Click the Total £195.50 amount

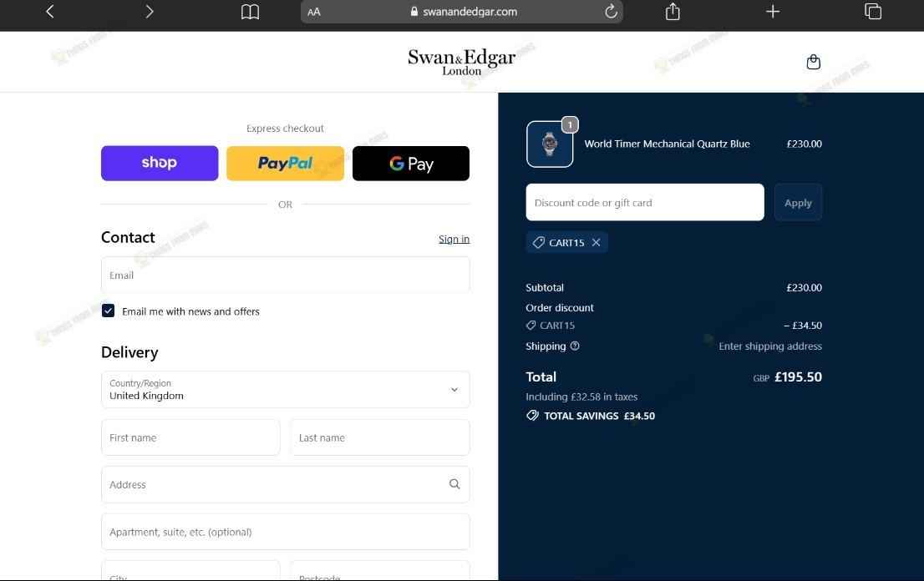coord(798,376)
